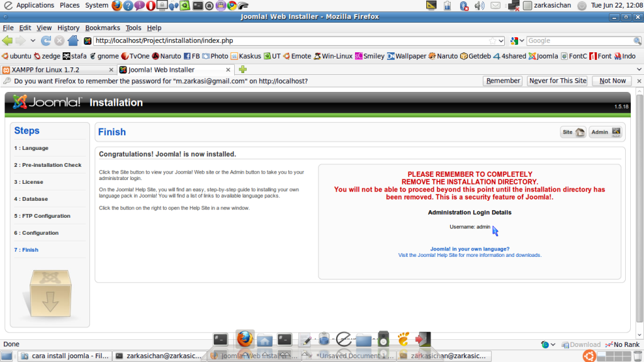This screenshot has height=362, width=644.
Task: Open the Joomla bookmark in the bookmarks toolbar
Action: point(543,56)
